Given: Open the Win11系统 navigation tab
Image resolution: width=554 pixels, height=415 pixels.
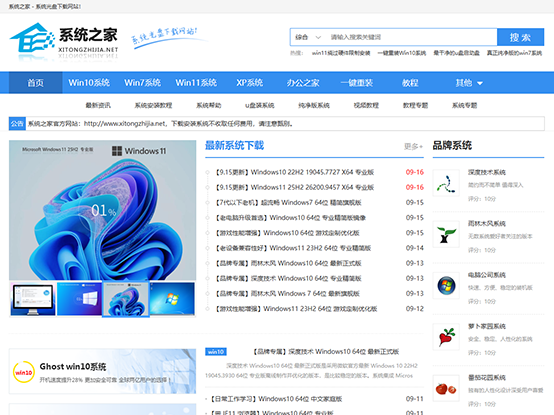Looking at the screenshot, I should pyautogui.click(x=196, y=83).
